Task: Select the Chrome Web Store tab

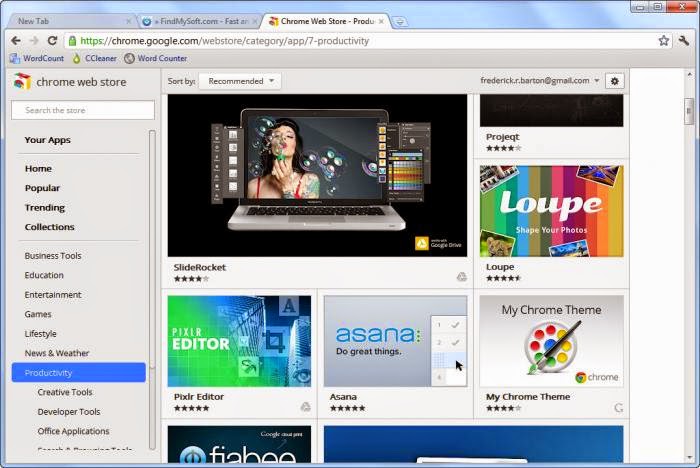Action: click(x=326, y=21)
